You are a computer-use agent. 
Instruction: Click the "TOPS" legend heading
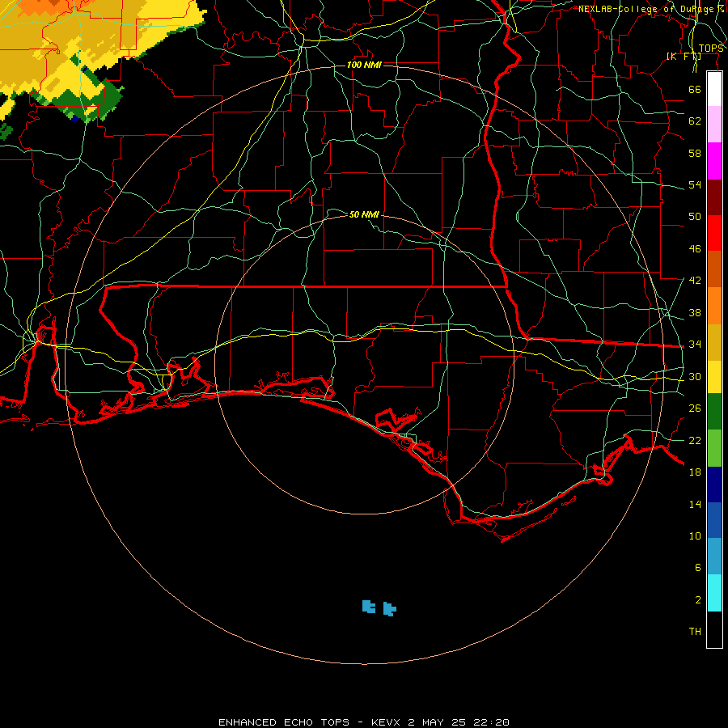click(711, 49)
